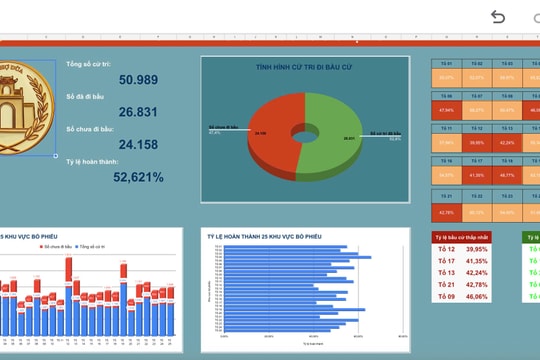Select the "Tổ 16" header cell
The image size is (540, 360).
point(447,161)
